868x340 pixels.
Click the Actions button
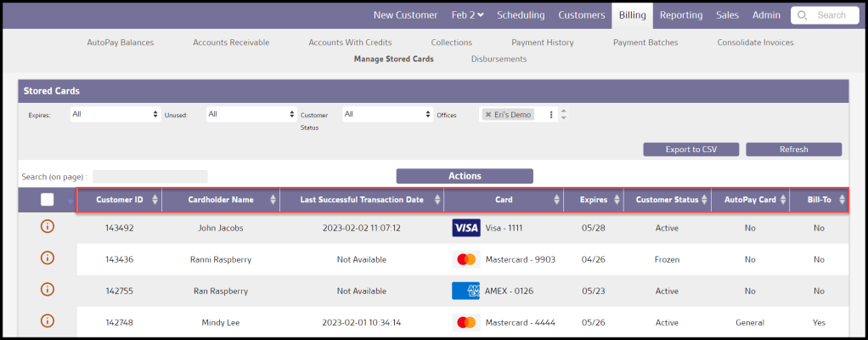[465, 176]
